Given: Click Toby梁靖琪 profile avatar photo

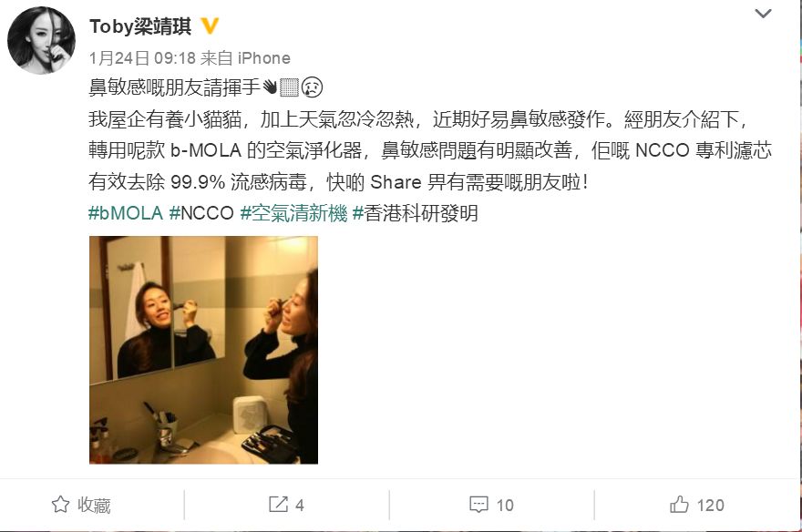Looking at the screenshot, I should click(x=41, y=40).
